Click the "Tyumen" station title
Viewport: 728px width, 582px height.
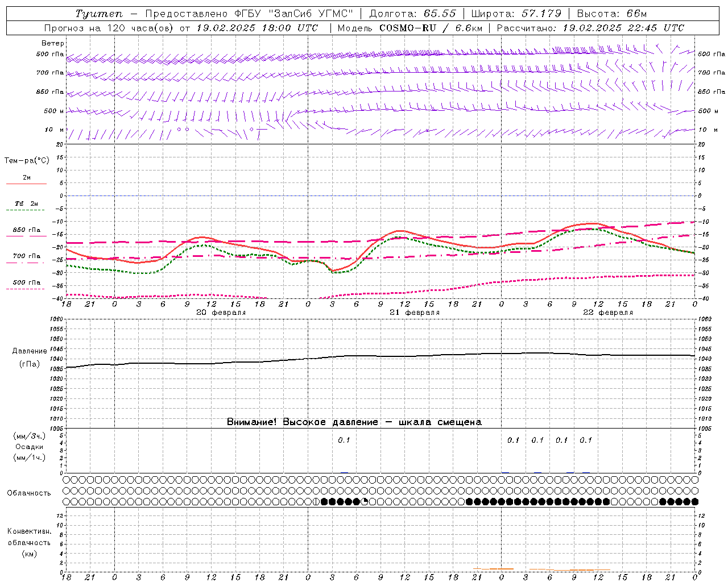99,14
